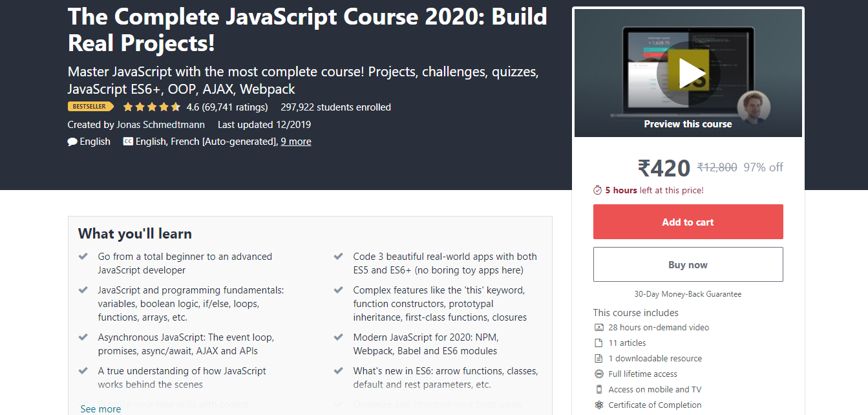Click '5 hours left at this price!'

(654, 190)
